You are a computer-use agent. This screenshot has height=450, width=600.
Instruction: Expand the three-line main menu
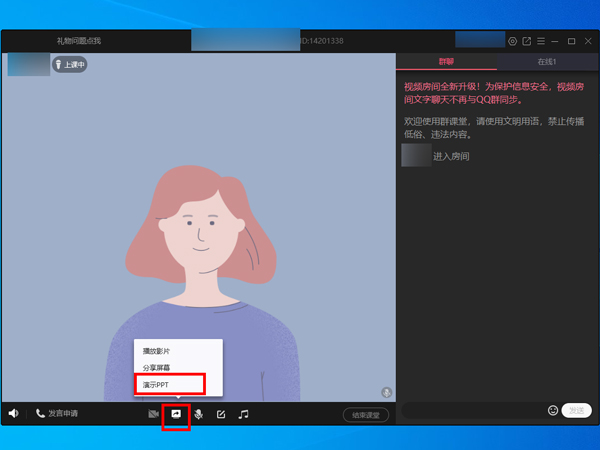coord(540,41)
